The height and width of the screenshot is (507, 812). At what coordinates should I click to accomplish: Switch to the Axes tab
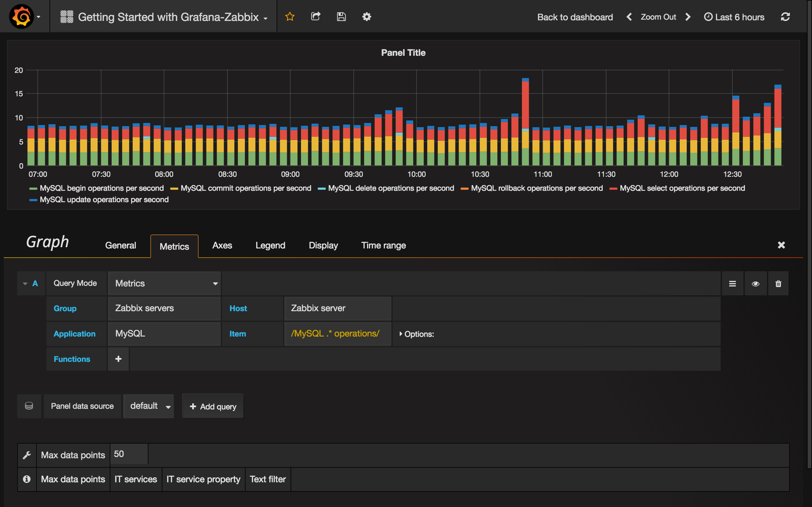(x=222, y=246)
